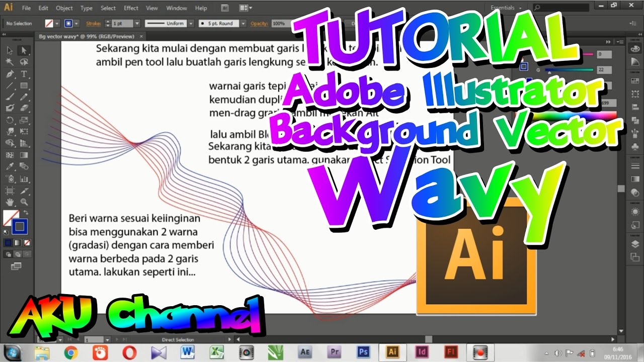Open the Type menu
Viewport: 644px width, 362px height.
tap(87, 8)
